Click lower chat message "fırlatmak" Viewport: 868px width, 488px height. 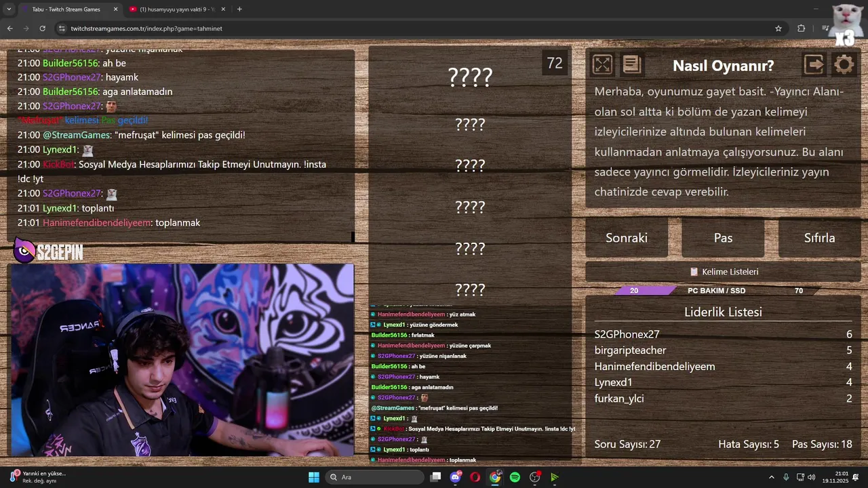422,335
